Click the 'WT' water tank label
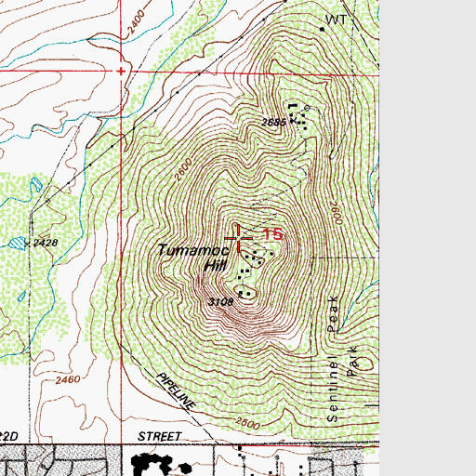The width and height of the screenshot is (476, 476). (337, 20)
